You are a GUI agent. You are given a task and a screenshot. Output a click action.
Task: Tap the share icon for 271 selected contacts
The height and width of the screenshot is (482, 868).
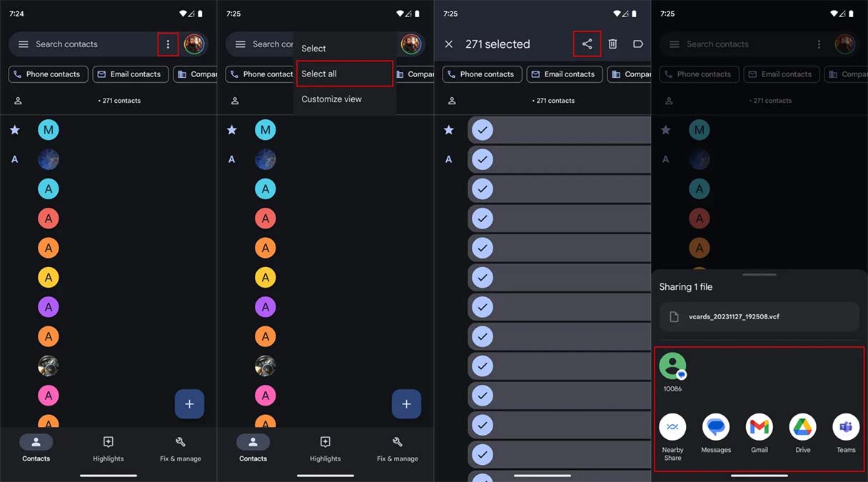(x=587, y=44)
